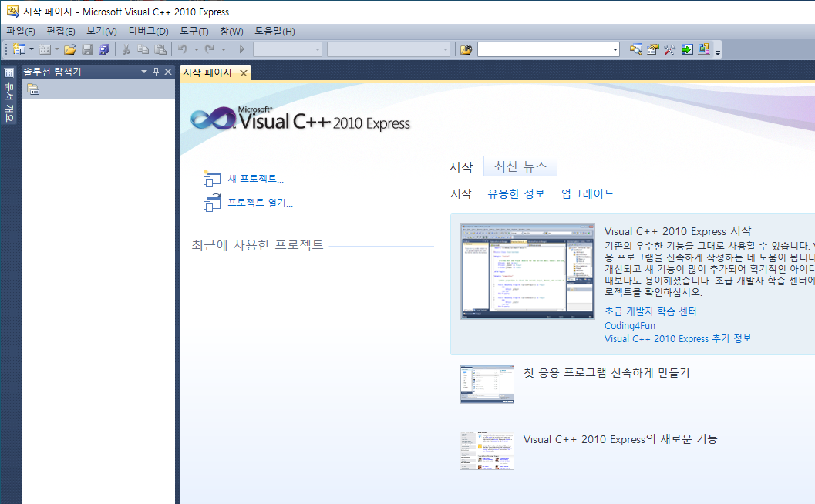Close the 시작 페이지 tab

tap(243, 73)
